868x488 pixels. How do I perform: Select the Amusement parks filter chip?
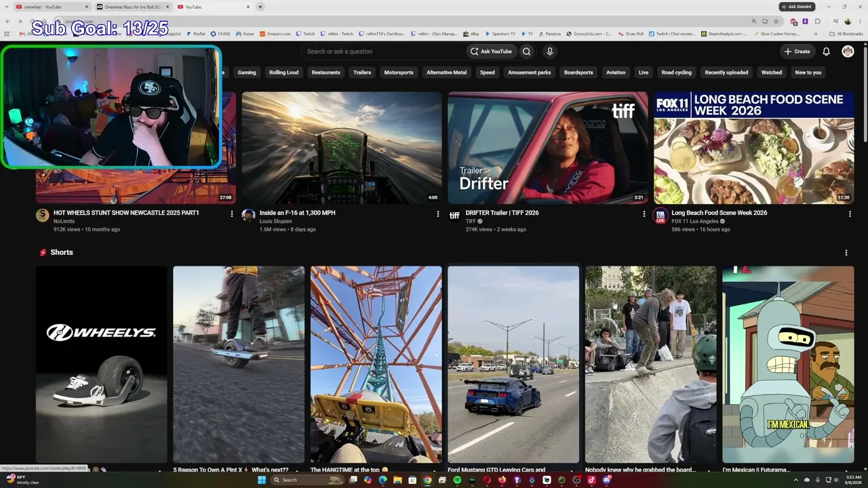pos(529,73)
